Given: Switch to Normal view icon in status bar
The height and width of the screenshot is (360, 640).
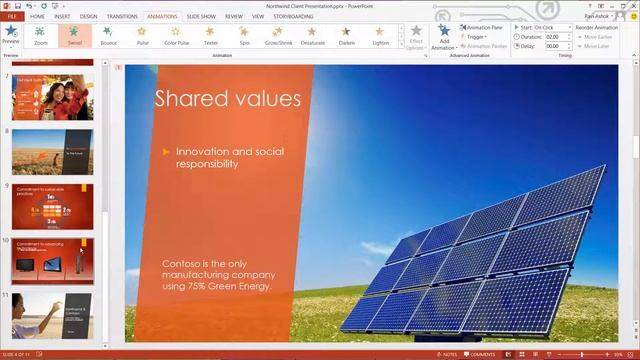Looking at the screenshot, I should pos(508,355).
